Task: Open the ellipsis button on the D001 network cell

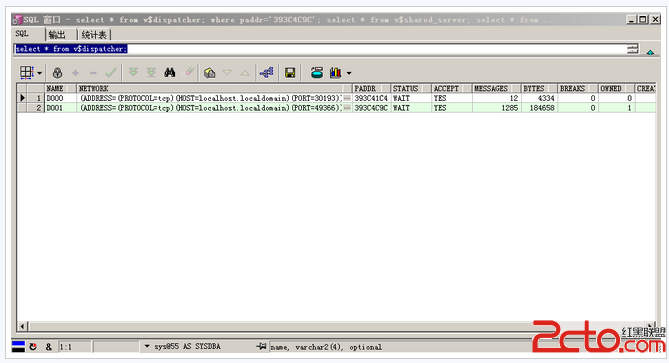Action: (347, 108)
